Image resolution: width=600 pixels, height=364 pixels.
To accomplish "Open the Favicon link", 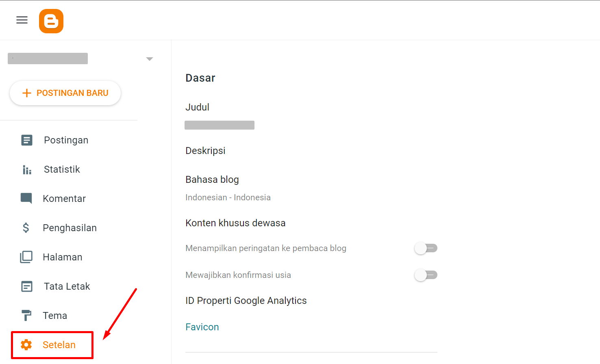I will 202,327.
